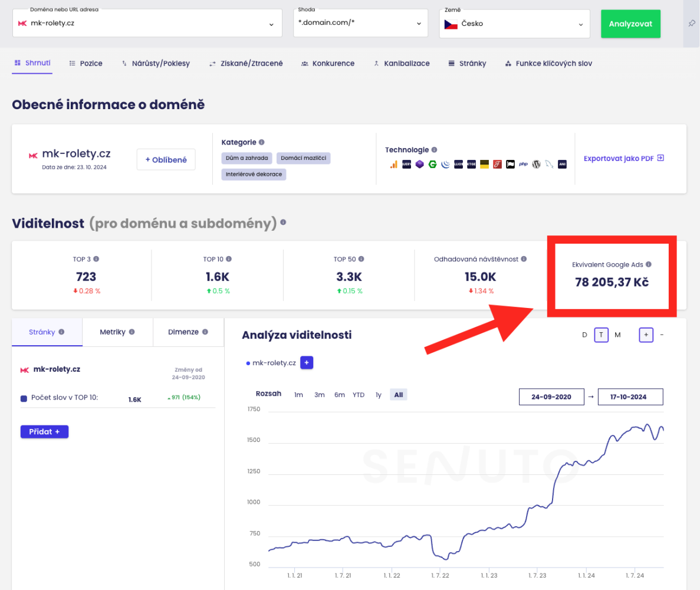Open info tooltip next to Kategorie
Image resolution: width=700 pixels, height=590 pixels.
click(x=262, y=142)
